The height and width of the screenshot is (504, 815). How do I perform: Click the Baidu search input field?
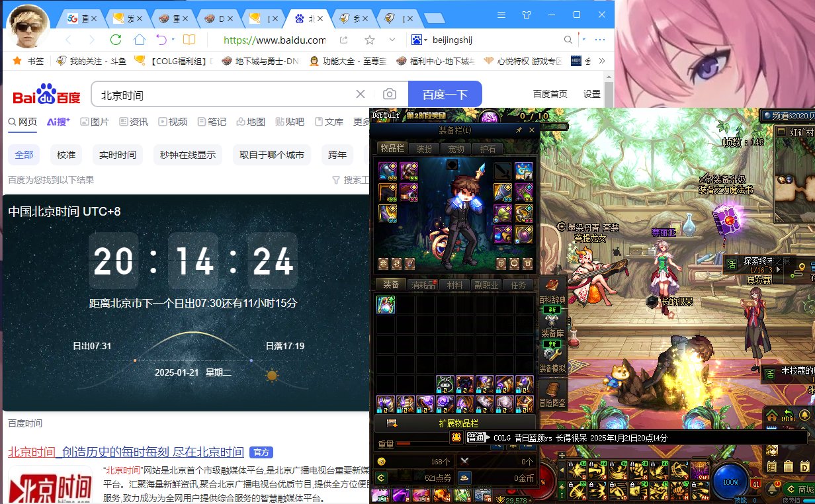(225, 95)
